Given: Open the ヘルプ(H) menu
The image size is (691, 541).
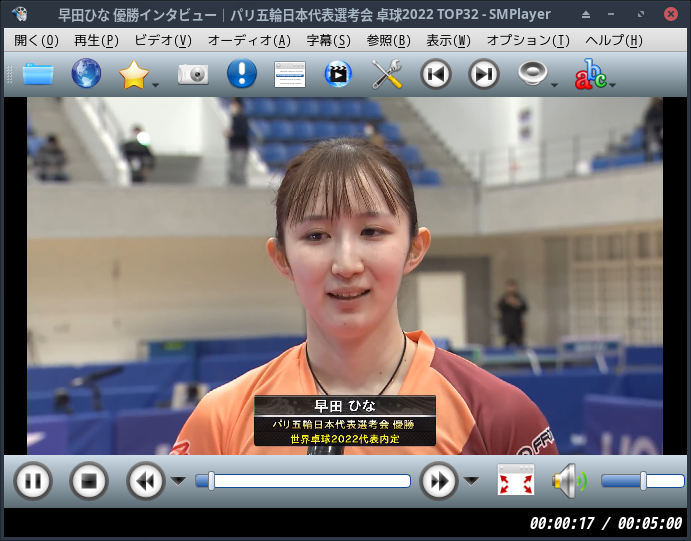Looking at the screenshot, I should tap(614, 41).
